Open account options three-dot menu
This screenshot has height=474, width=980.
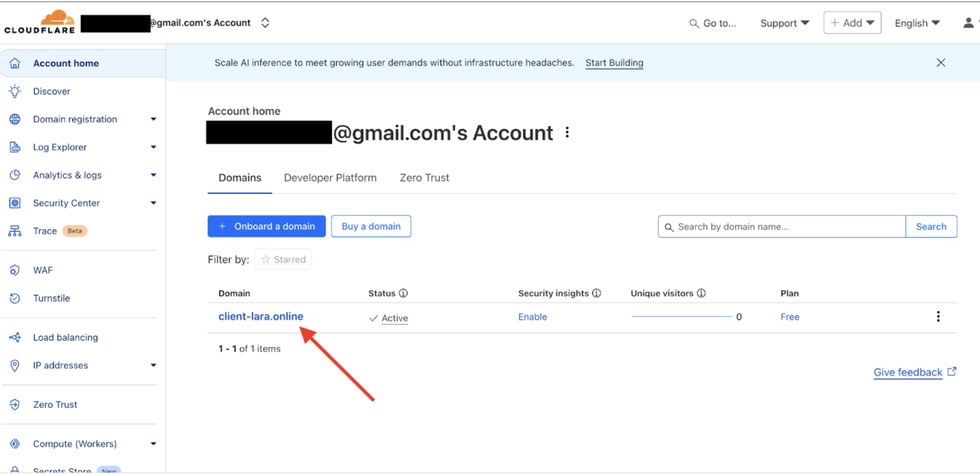pyautogui.click(x=567, y=133)
